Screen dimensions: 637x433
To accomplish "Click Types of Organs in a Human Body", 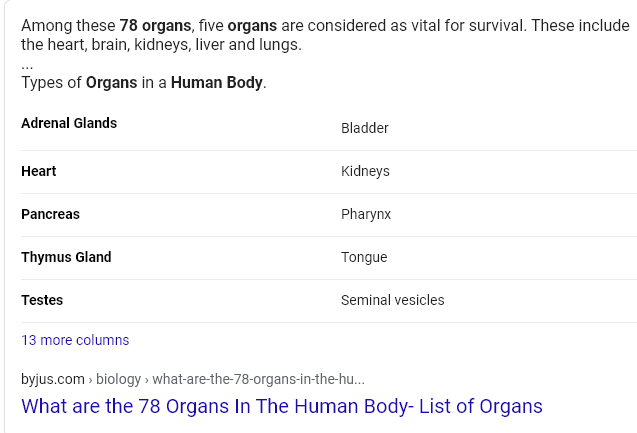I will point(144,82).
